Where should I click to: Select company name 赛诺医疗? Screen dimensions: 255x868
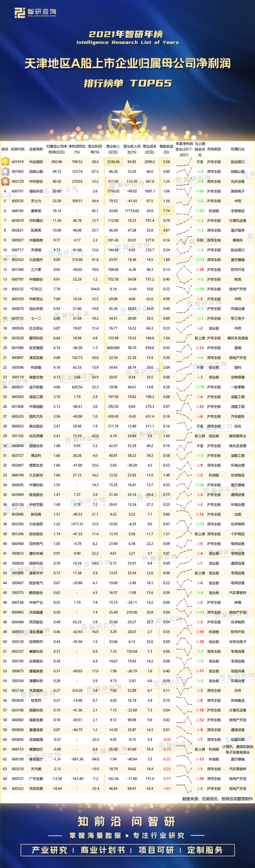point(36,759)
